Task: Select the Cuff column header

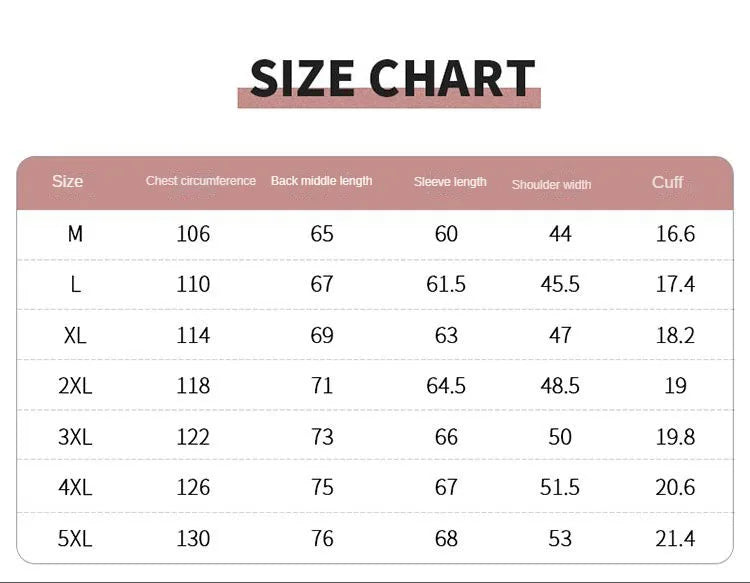Action: coord(667,182)
